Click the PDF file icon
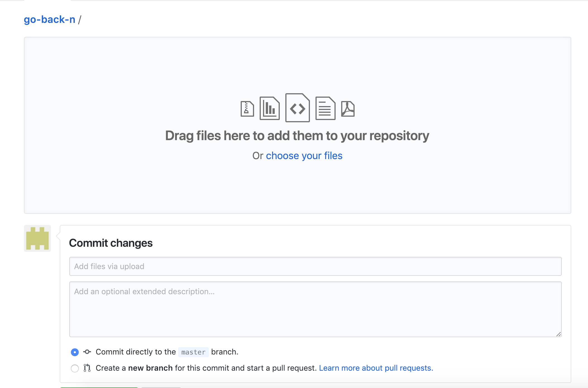The width and height of the screenshot is (588, 388). 348,109
